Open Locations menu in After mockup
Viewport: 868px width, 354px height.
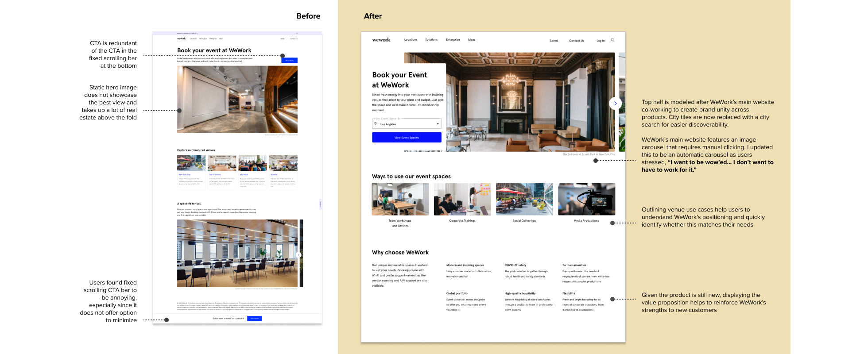pos(411,40)
